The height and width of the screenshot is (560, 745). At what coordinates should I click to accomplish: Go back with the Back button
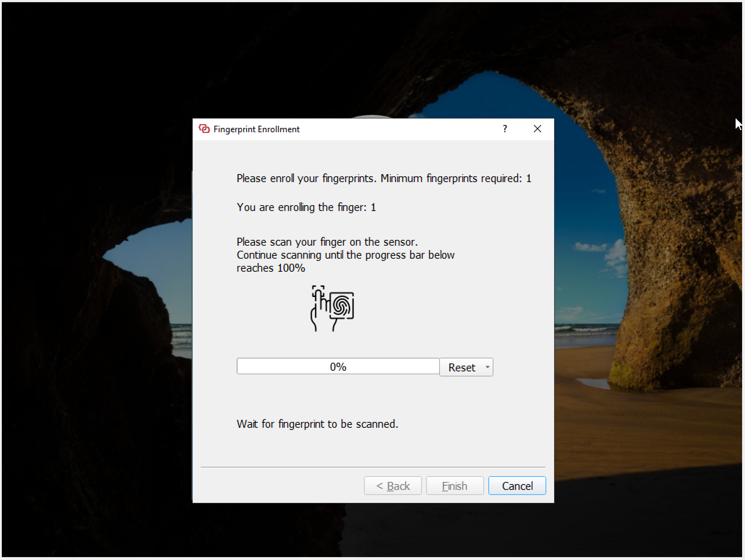click(393, 486)
